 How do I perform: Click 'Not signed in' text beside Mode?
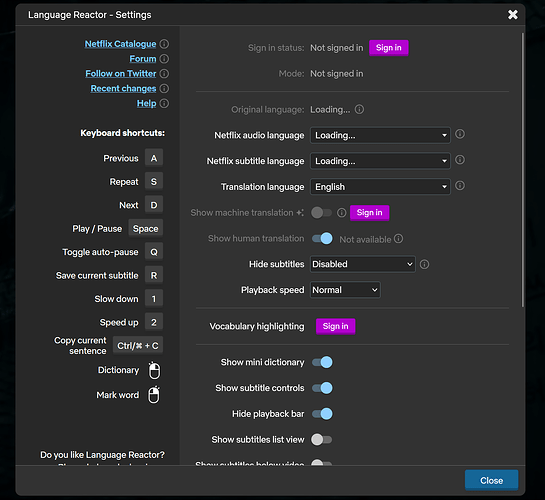tap(336, 74)
